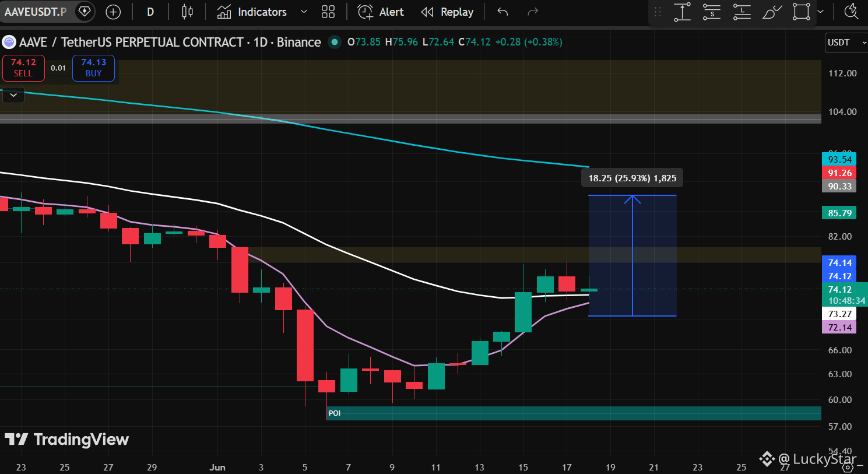Click the 21 date on time axis
This screenshot has width=868, height=474.
click(654, 467)
